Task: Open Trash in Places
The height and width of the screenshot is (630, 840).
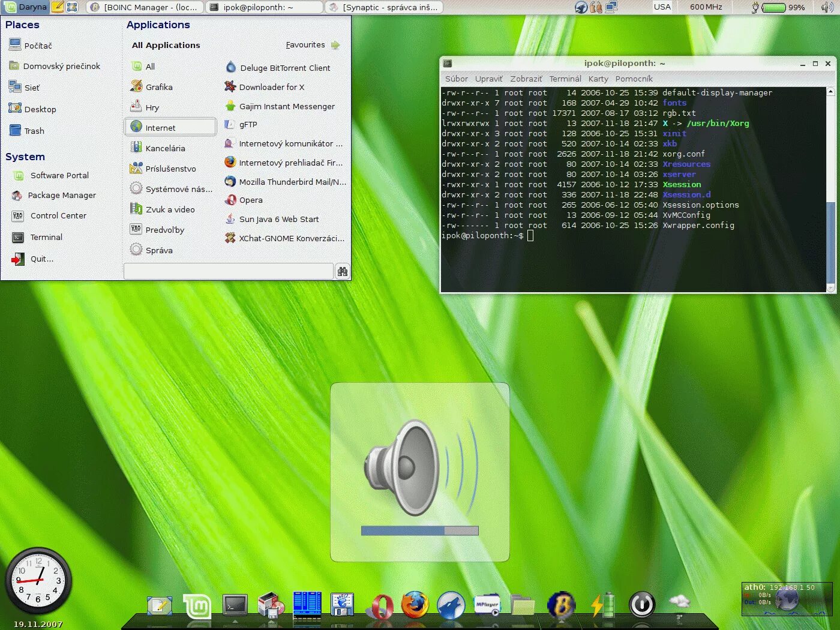Action: [x=27, y=131]
